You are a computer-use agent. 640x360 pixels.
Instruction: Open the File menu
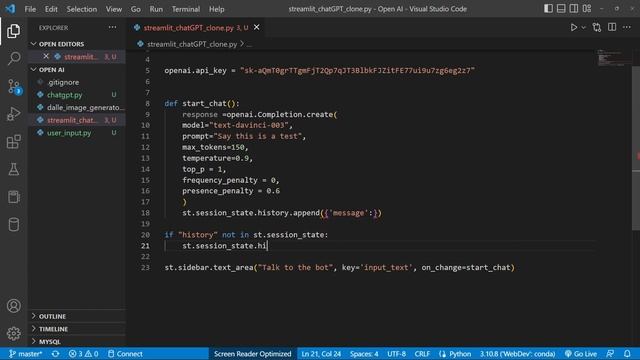point(30,9)
